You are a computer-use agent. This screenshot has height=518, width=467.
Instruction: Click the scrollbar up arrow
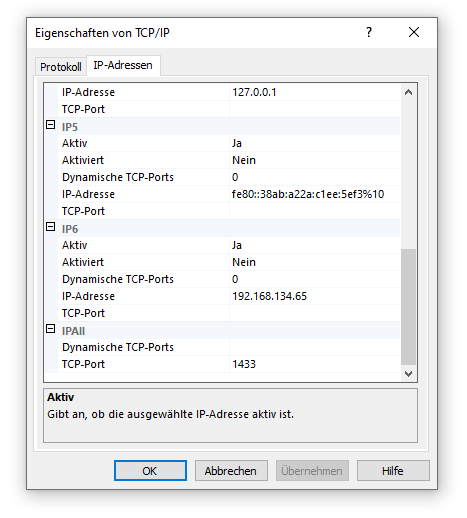(x=408, y=92)
